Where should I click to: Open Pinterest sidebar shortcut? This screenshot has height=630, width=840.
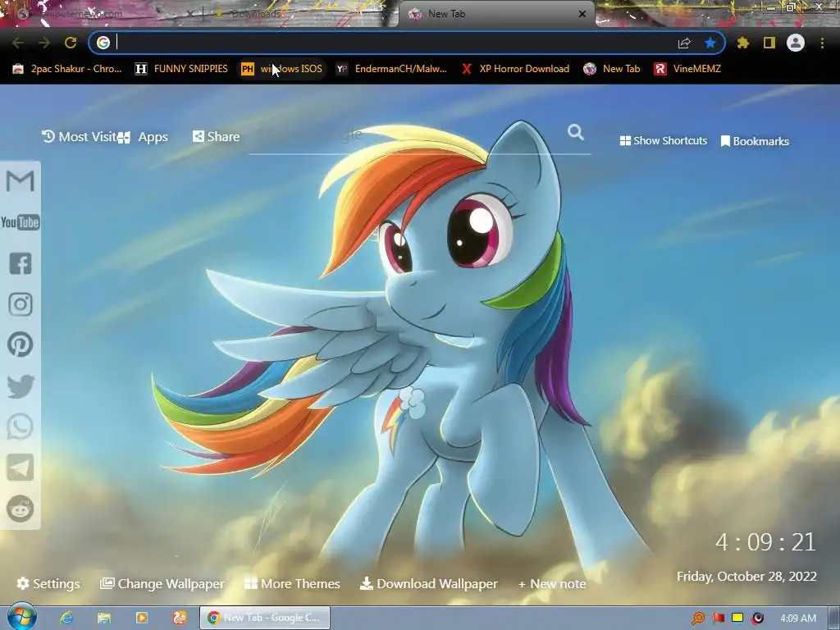click(x=21, y=345)
